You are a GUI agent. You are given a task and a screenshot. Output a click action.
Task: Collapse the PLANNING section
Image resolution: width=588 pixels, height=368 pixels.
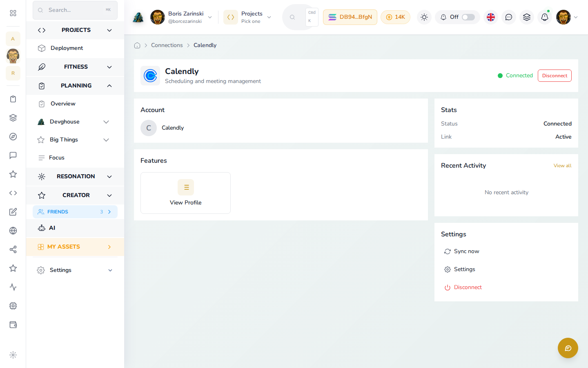(75, 86)
